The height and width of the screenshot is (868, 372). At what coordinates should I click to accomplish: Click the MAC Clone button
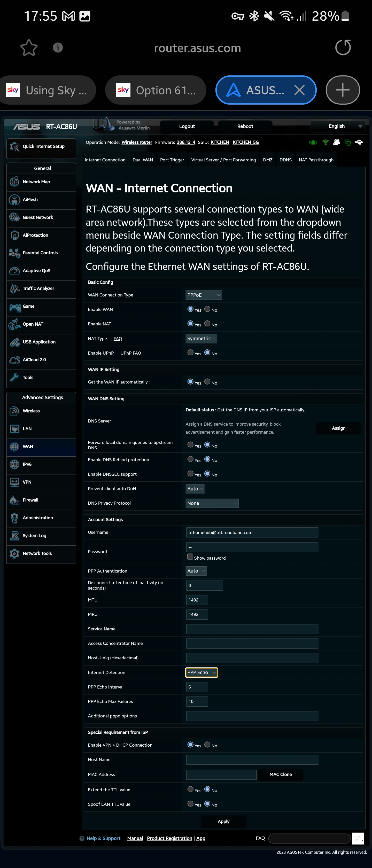(280, 775)
